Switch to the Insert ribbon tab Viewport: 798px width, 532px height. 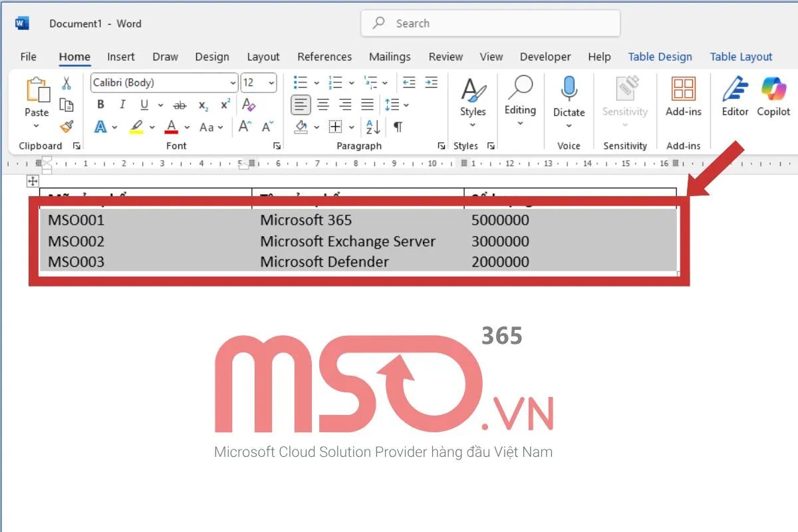click(x=121, y=57)
